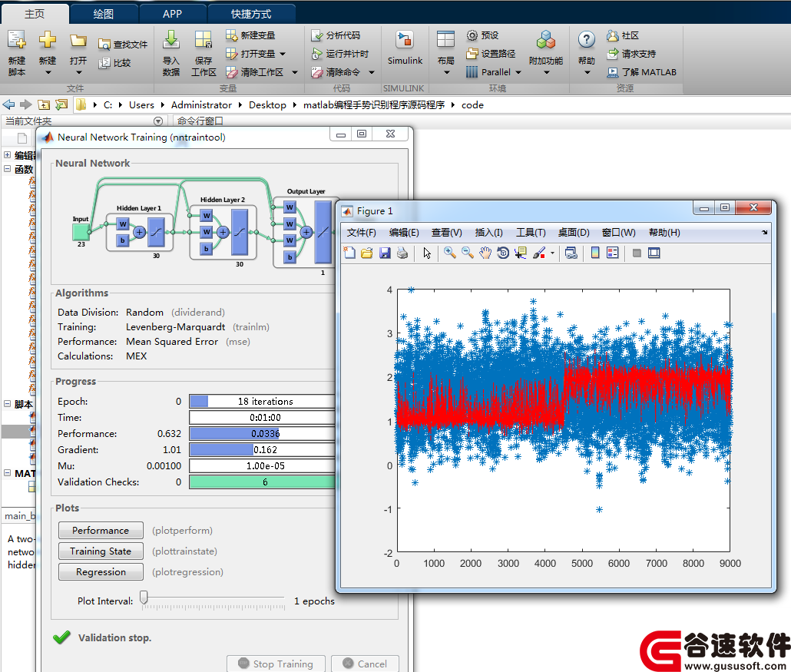Toggle Insert Legend in Figure 1 toolbar
791x672 pixels.
[612, 253]
